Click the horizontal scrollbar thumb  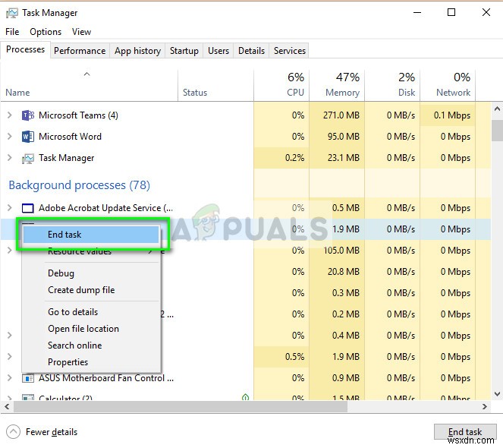tap(181, 406)
